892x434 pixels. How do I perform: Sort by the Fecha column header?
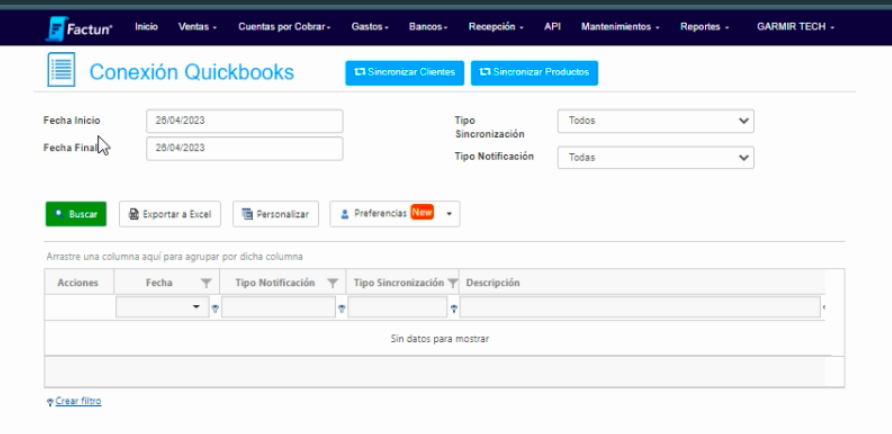pyautogui.click(x=159, y=283)
